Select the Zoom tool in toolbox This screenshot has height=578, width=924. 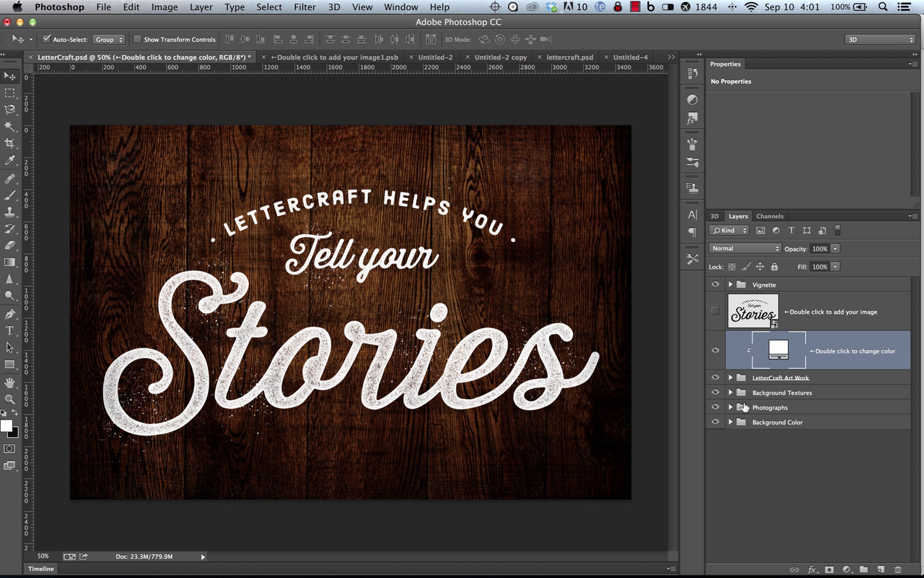10,399
